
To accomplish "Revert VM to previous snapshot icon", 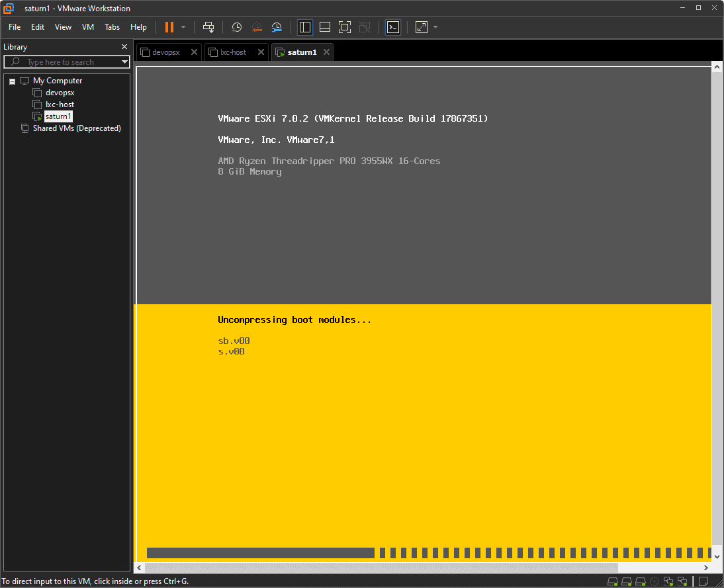I will 257,27.
